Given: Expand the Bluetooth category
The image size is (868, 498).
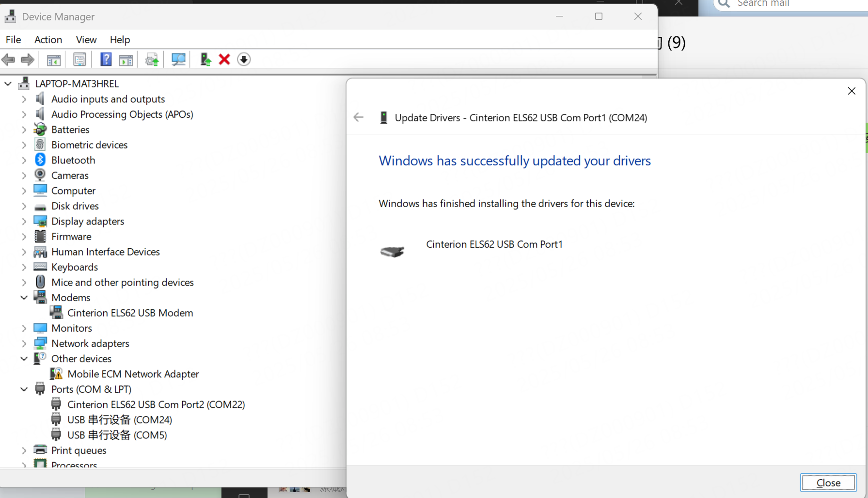Looking at the screenshot, I should 24,160.
